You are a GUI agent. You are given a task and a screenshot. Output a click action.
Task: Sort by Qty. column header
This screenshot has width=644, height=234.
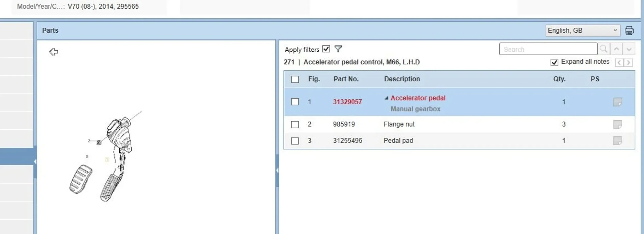click(559, 79)
